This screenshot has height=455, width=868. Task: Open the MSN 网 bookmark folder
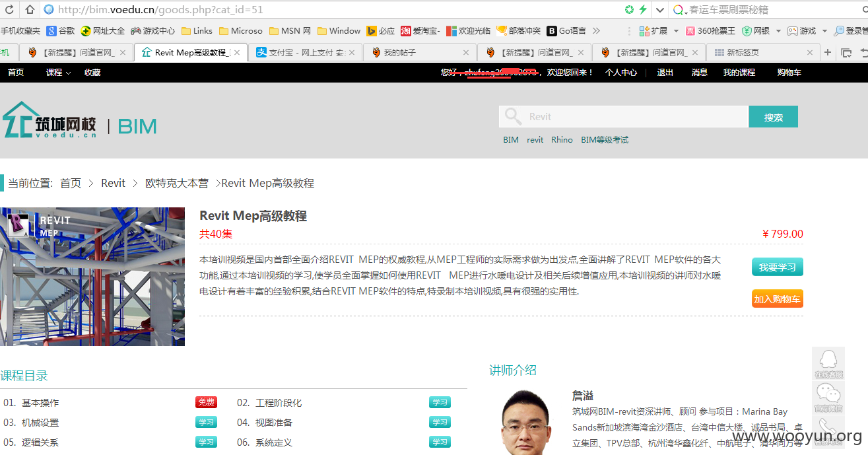tap(290, 31)
